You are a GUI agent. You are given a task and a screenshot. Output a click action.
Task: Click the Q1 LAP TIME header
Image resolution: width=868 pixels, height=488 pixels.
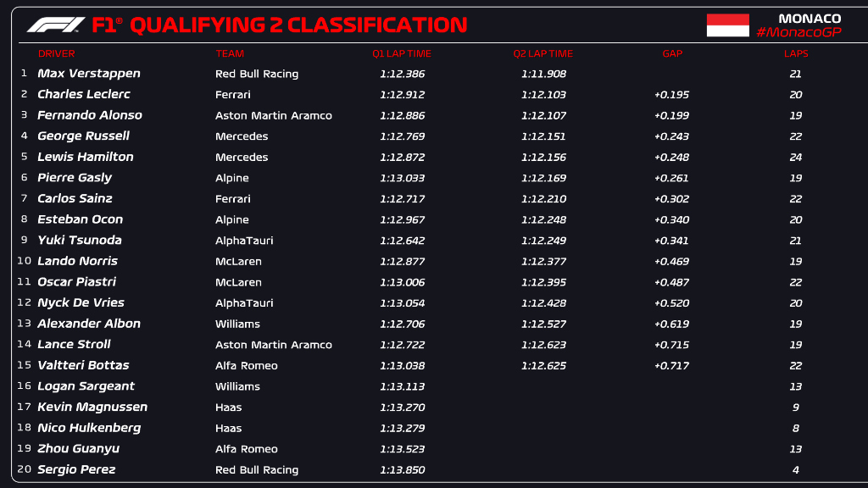pos(401,53)
